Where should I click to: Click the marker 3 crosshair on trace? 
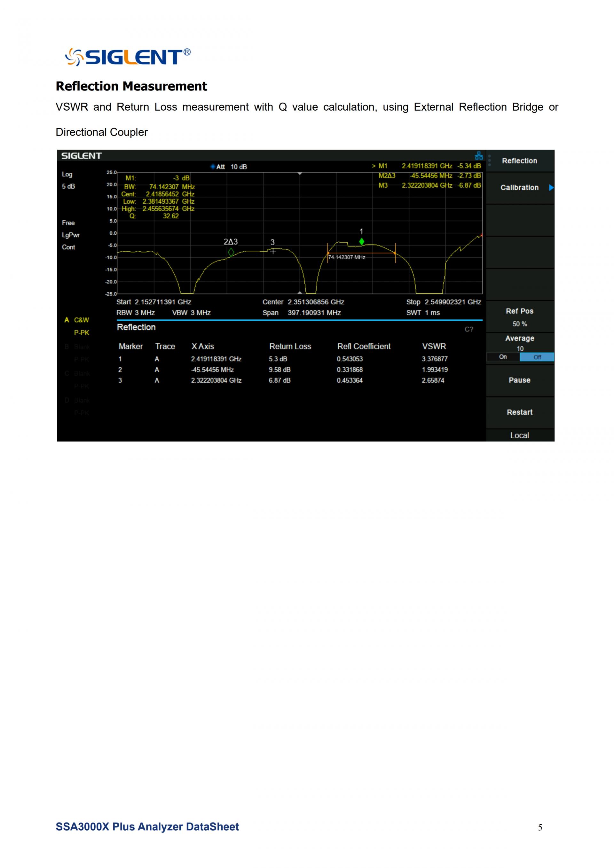pos(273,251)
